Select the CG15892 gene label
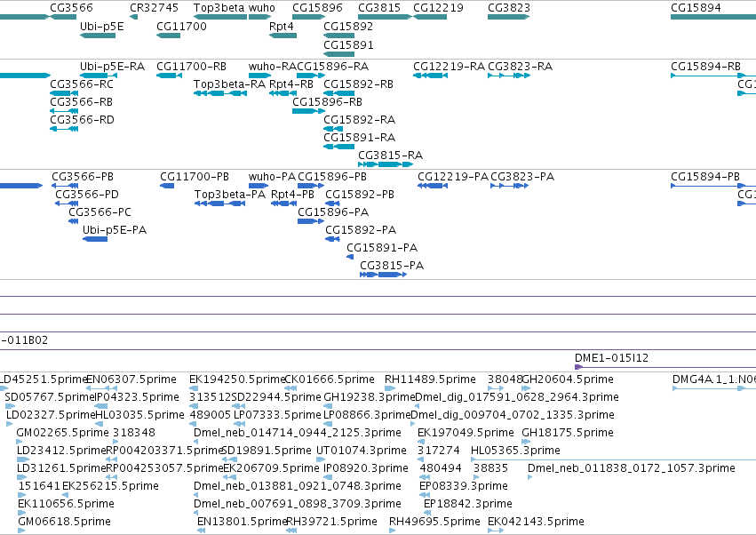Viewport: 756px width, 535px height. pyautogui.click(x=348, y=27)
